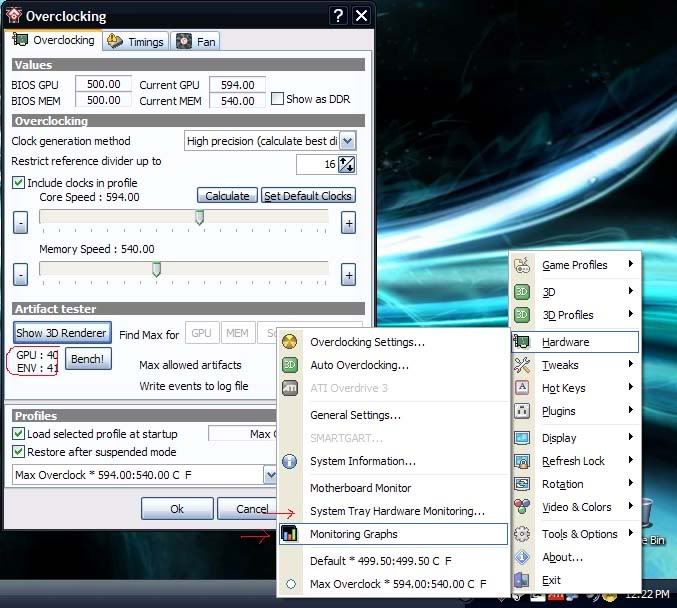This screenshot has width=677, height=608.
Task: Click the Exit door icon
Action: (x=522, y=580)
